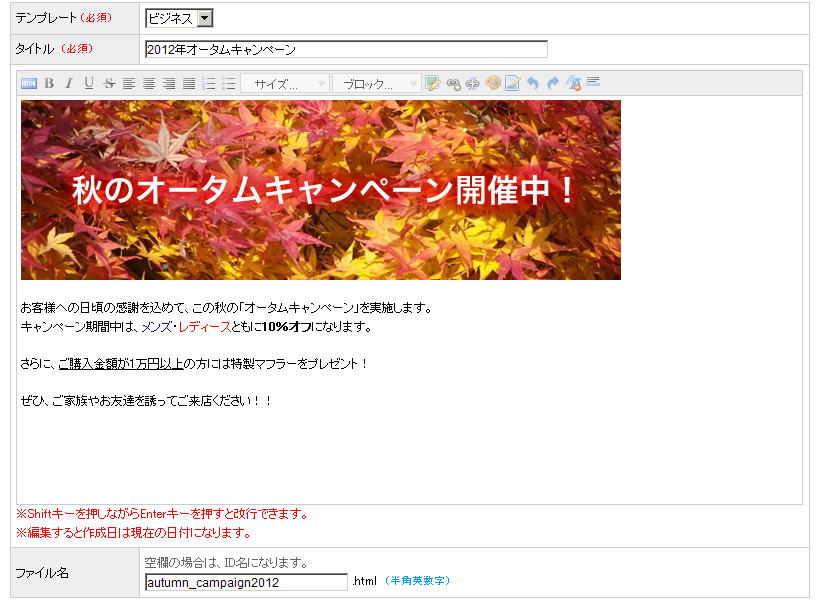820x610 pixels.
Task: Center align the text
Action: click(x=149, y=84)
